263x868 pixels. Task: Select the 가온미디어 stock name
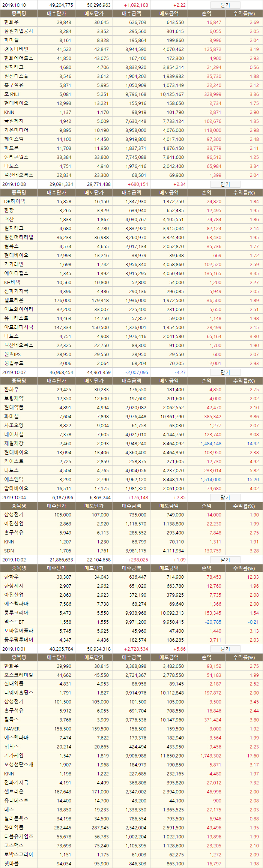(16, 130)
